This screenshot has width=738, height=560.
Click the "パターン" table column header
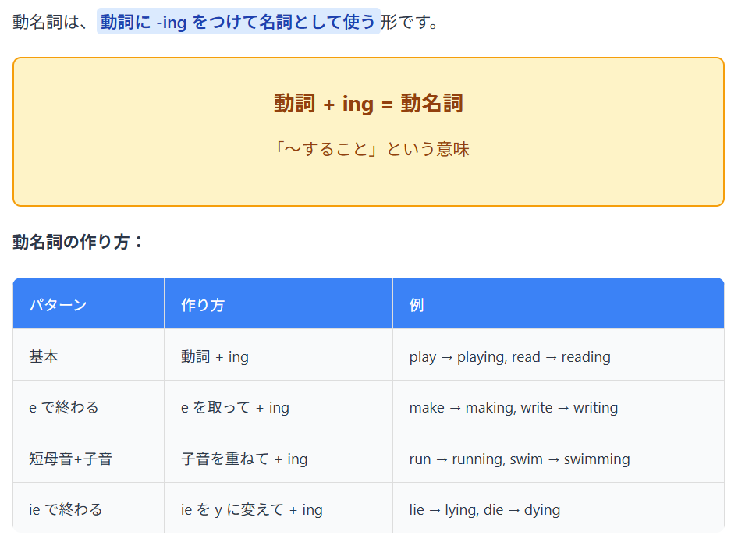click(x=58, y=305)
